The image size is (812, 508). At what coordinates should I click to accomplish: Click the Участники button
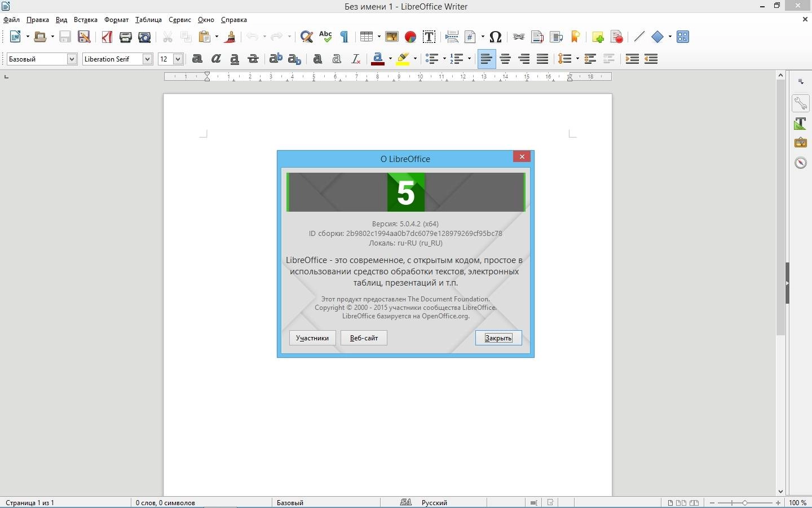coord(312,338)
